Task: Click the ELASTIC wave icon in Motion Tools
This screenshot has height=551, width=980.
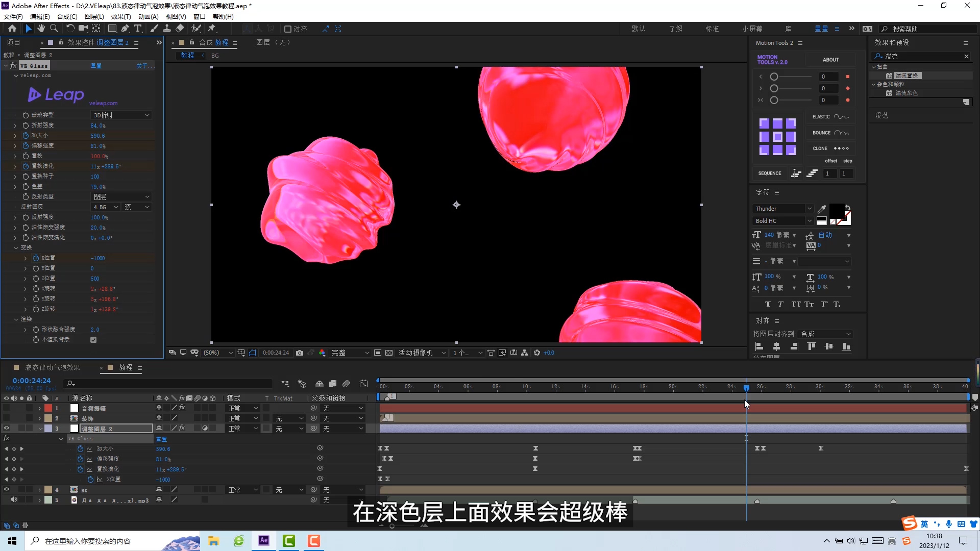Action: (x=841, y=117)
